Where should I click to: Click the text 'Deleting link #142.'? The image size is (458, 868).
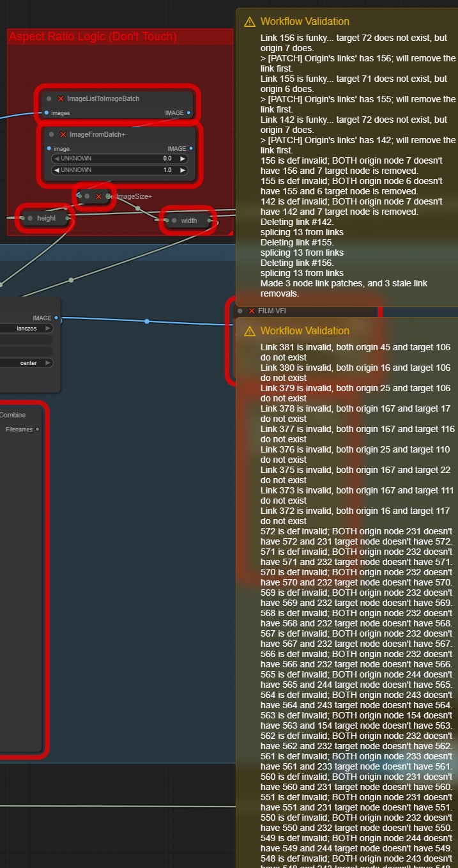tap(297, 222)
